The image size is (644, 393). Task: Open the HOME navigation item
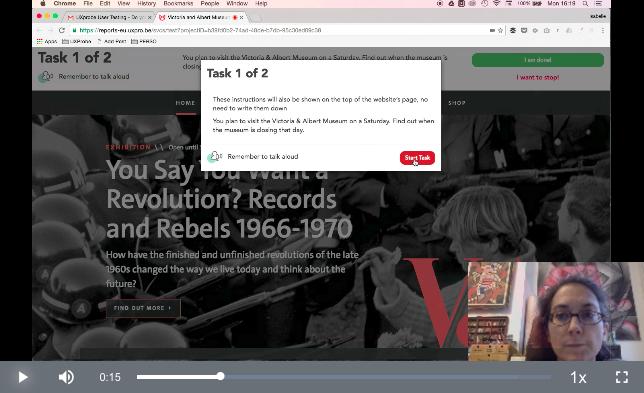coord(185,103)
